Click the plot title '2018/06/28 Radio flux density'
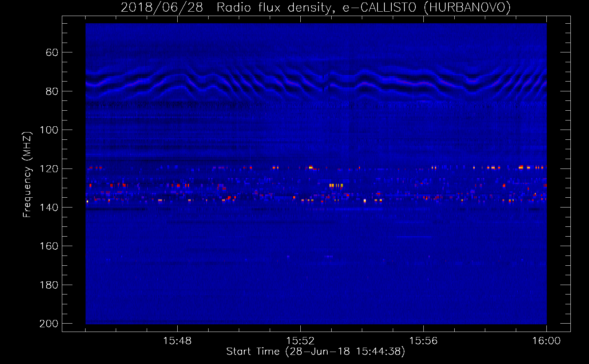 (316, 8)
